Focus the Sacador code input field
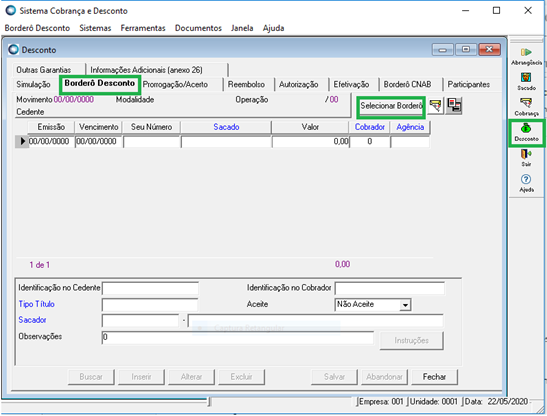Image resolution: width=547 pixels, height=416 pixels. click(140, 320)
